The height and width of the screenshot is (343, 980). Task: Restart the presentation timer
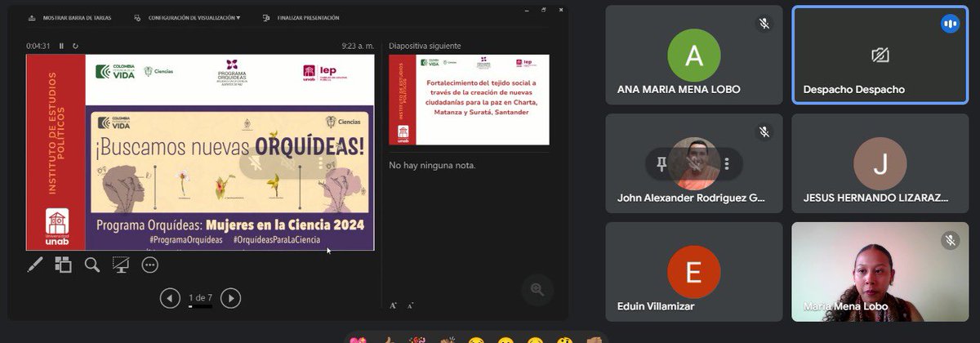(x=75, y=46)
